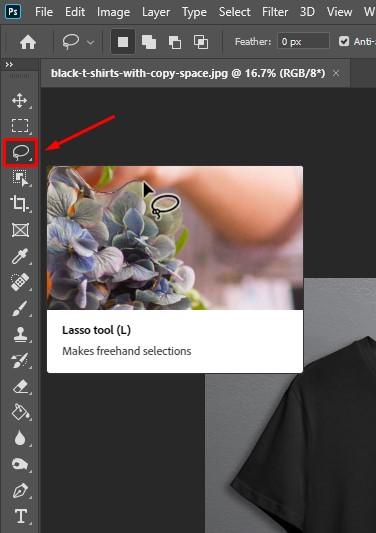Toggle the Anti-alias checkbox

(344, 41)
